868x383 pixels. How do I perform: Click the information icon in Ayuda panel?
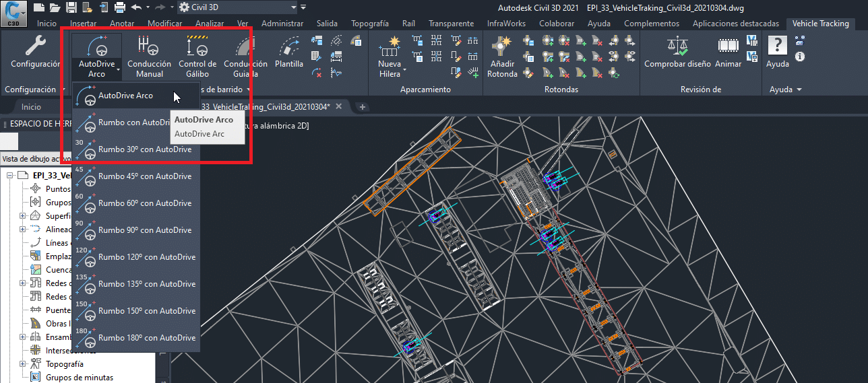(x=800, y=57)
